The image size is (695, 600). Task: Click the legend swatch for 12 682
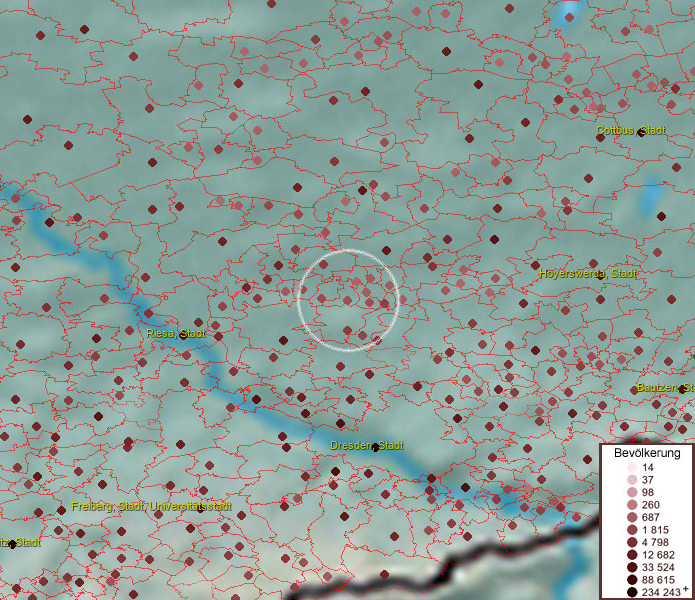tap(633, 555)
